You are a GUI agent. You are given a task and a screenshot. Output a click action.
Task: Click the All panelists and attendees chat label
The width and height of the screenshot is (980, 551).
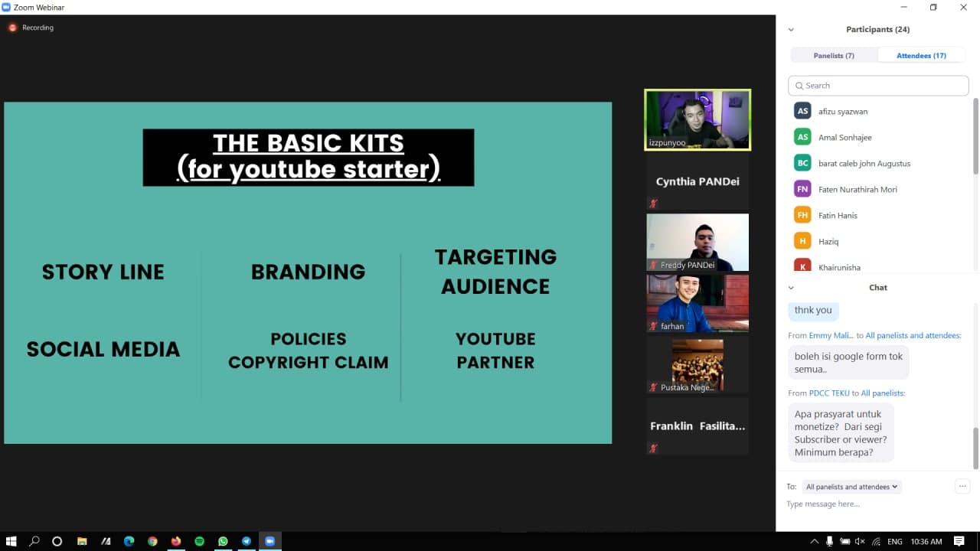(913, 335)
